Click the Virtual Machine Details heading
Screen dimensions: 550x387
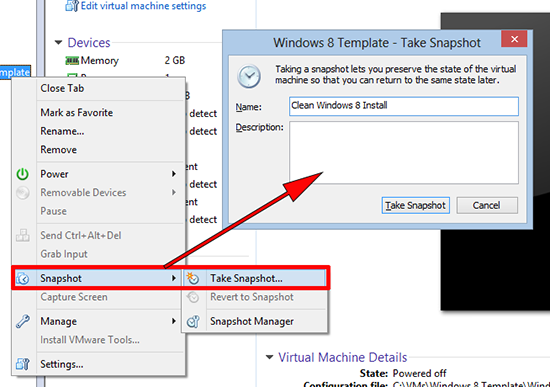343,357
